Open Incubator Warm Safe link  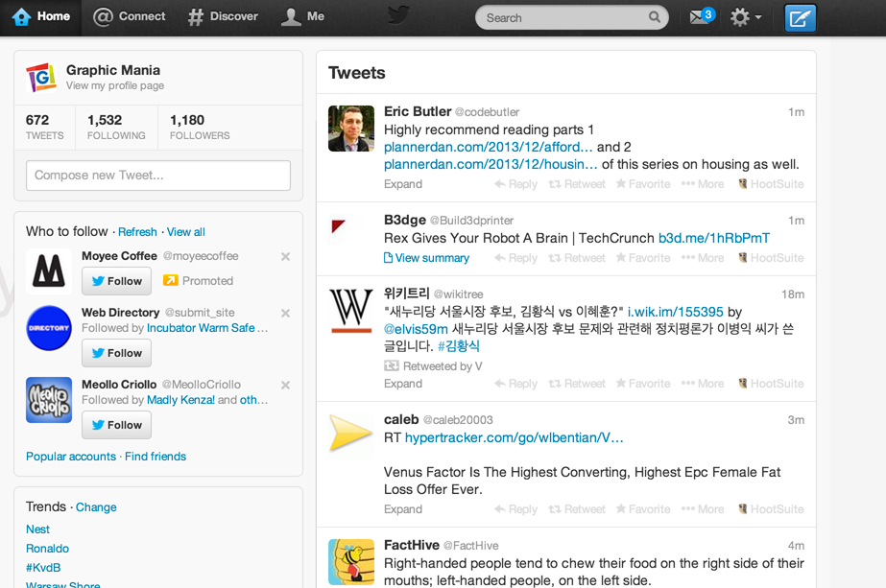pyautogui.click(x=201, y=328)
